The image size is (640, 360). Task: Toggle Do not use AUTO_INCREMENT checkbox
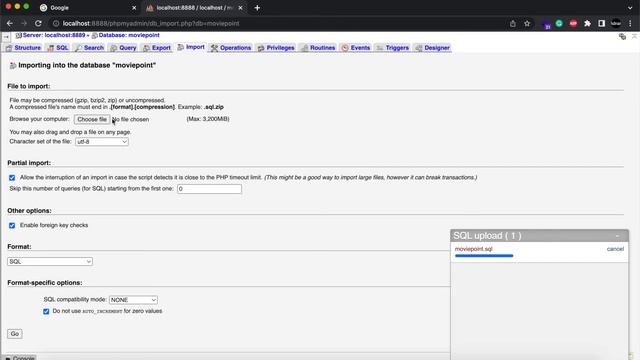(x=46, y=311)
